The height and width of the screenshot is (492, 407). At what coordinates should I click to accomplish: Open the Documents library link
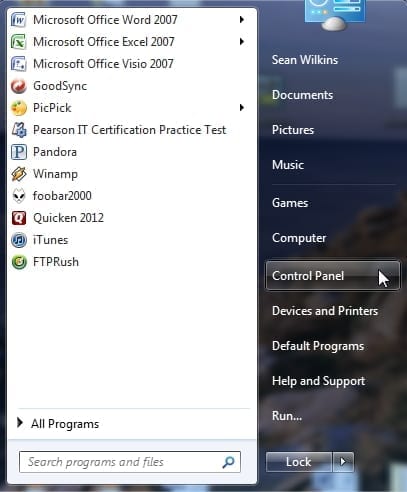click(302, 95)
